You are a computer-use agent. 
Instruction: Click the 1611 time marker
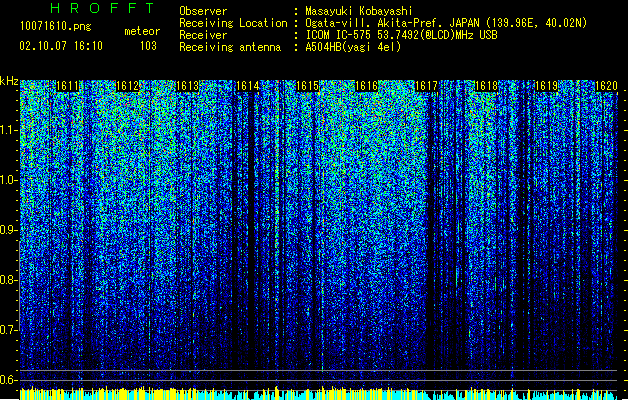(x=67, y=86)
